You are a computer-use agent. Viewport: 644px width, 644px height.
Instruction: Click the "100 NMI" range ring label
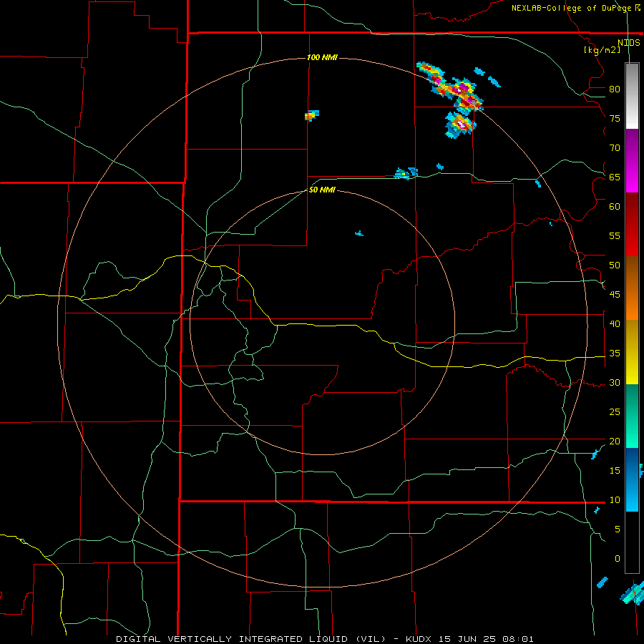tap(323, 57)
